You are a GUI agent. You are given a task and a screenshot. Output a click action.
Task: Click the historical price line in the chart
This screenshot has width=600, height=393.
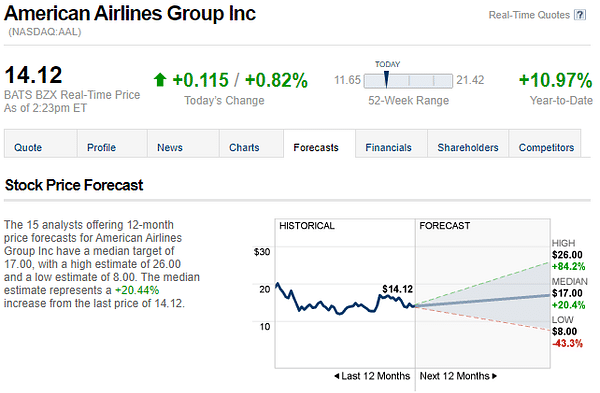point(345,302)
